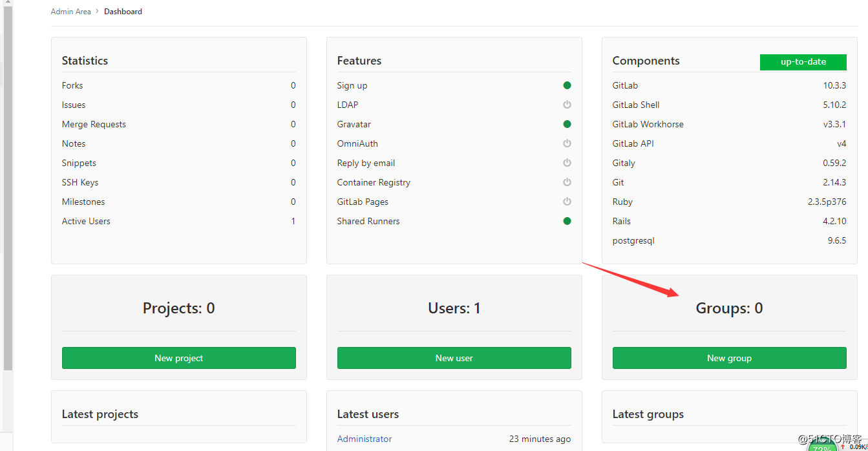The width and height of the screenshot is (868, 451).
Task: Click the New project button
Action: click(x=179, y=358)
